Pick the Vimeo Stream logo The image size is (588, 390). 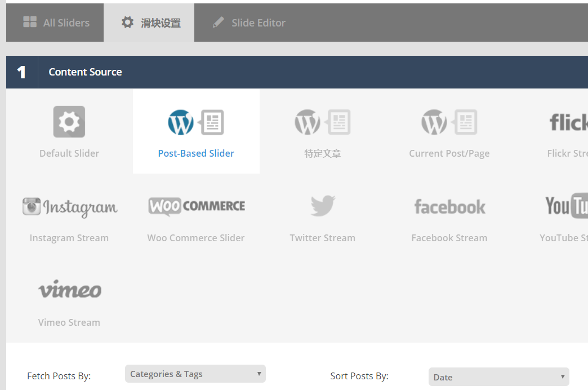[x=69, y=290]
